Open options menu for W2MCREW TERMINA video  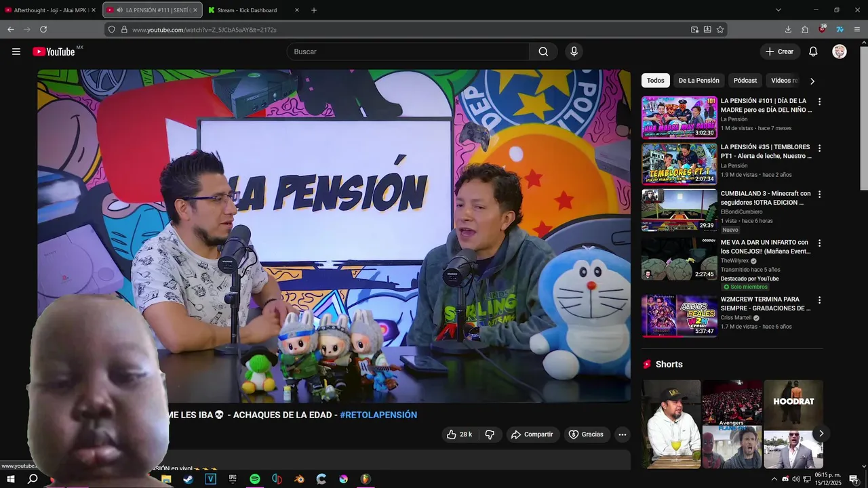(819, 300)
